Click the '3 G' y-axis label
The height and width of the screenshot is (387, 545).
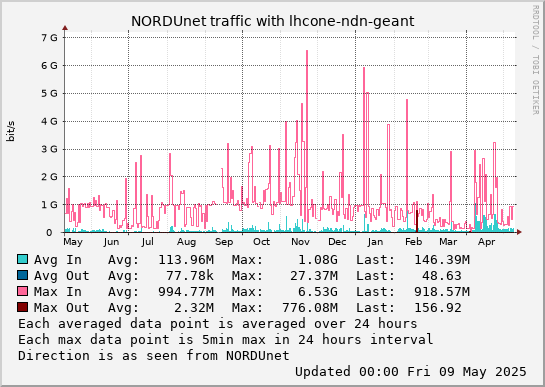(x=49, y=149)
